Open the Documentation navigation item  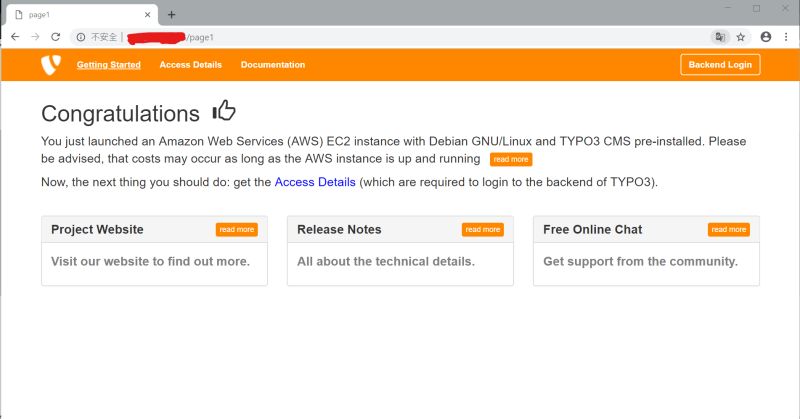[x=273, y=65]
